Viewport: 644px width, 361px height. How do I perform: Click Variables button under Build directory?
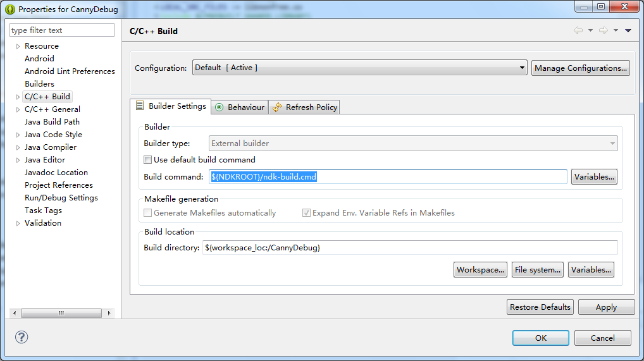coord(591,270)
